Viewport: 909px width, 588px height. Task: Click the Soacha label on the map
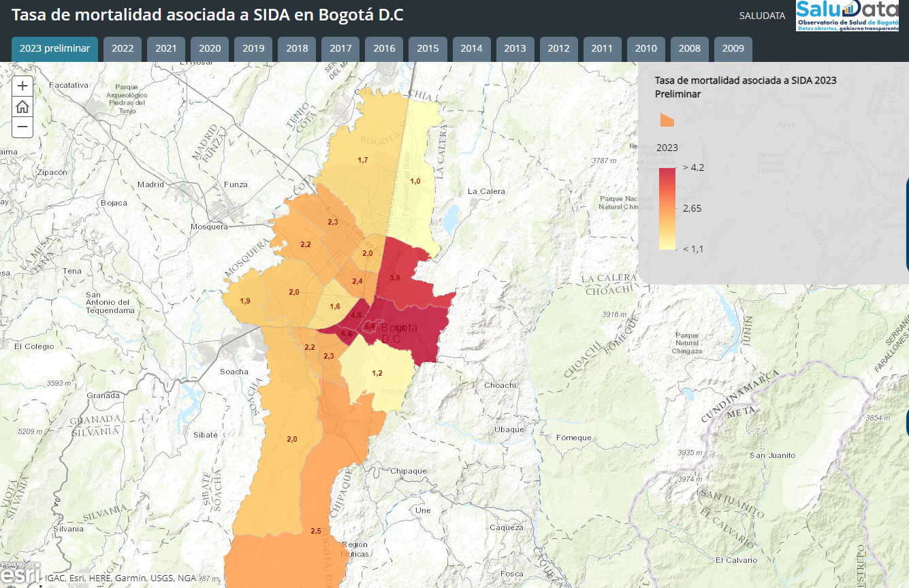coord(234,372)
